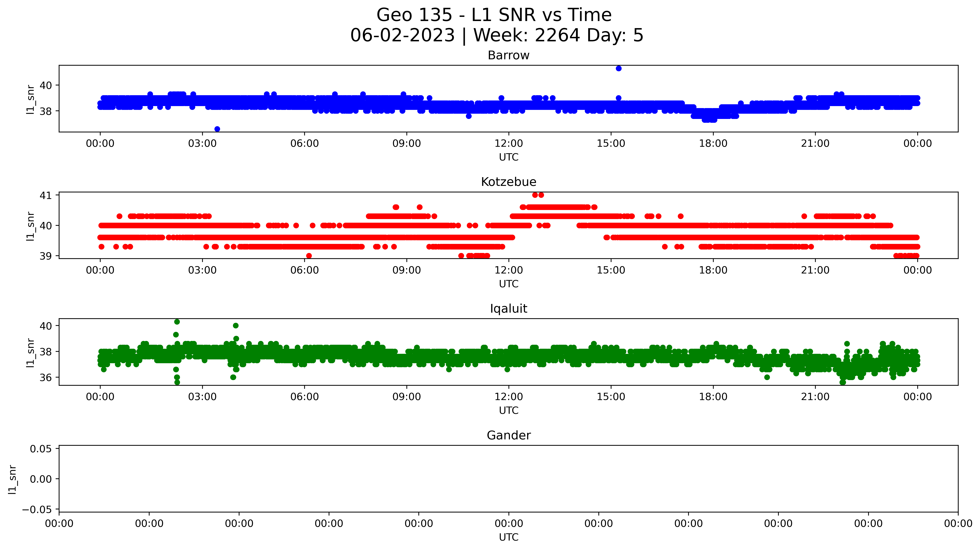Image resolution: width=980 pixels, height=550 pixels.
Task: Click the "15:00" tick on Barrow x-axis
Action: coord(611,143)
